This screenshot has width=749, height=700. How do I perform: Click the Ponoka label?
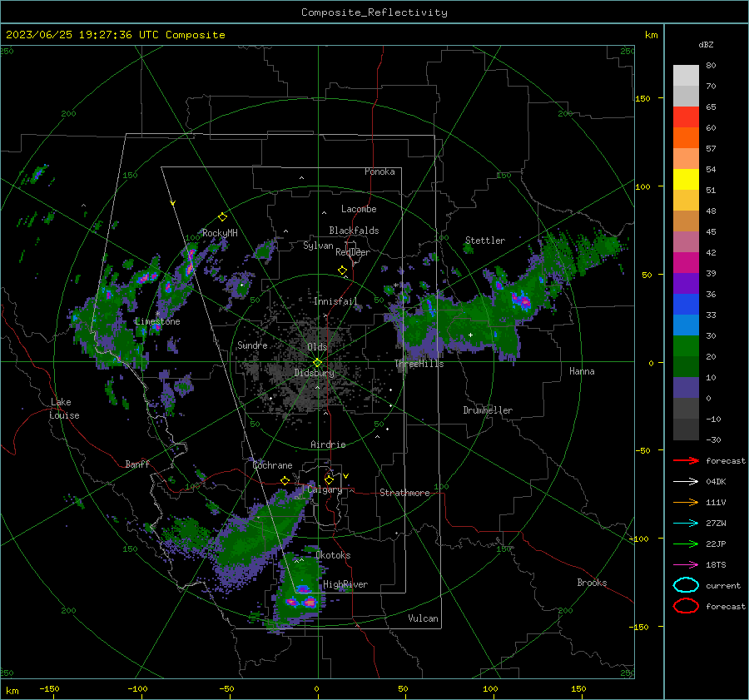(379, 171)
